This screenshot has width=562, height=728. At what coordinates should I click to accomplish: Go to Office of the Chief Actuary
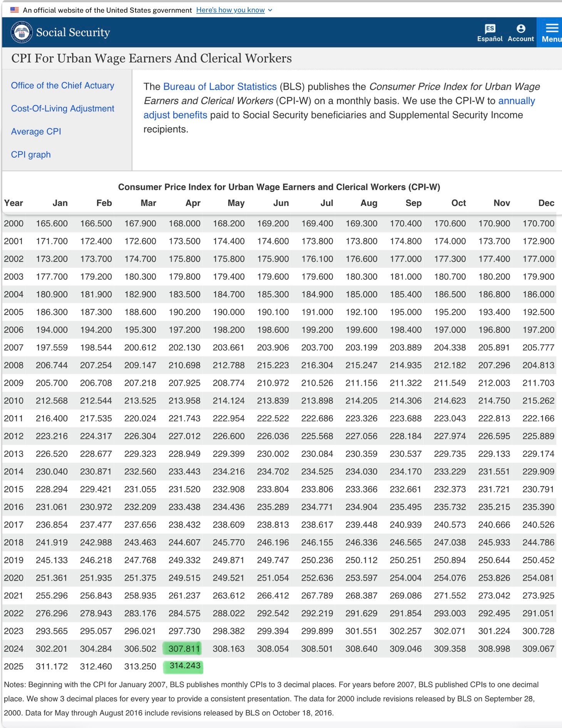point(62,86)
